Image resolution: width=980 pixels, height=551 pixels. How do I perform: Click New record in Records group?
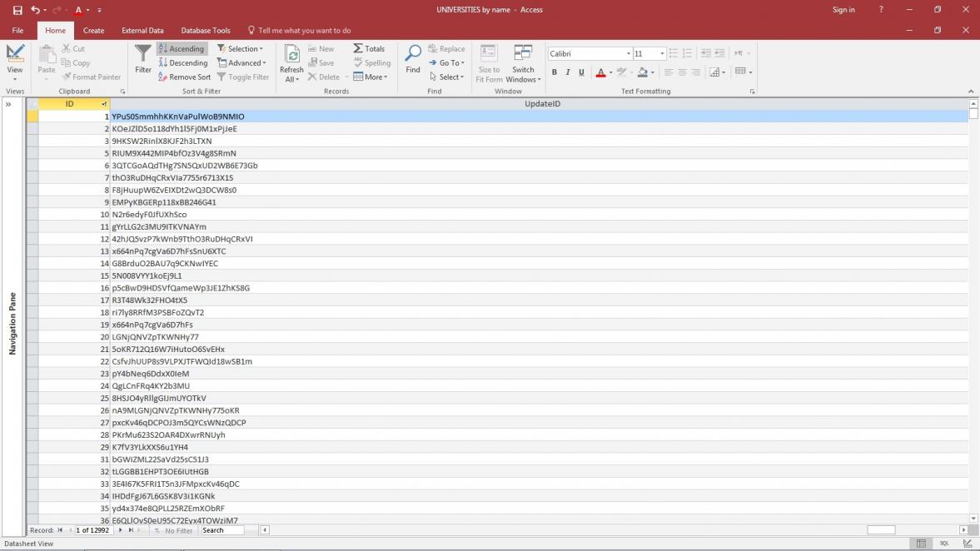(321, 49)
